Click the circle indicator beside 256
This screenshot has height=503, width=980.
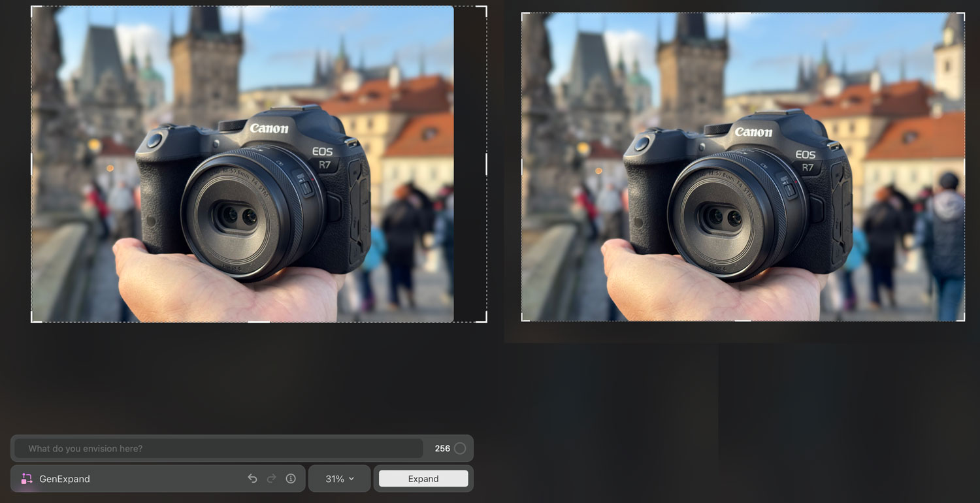460,448
